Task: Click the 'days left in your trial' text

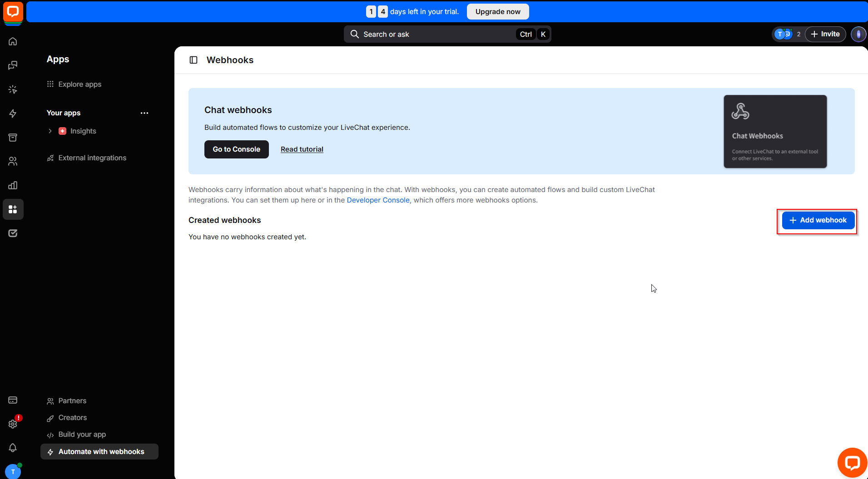Action: coord(424,12)
